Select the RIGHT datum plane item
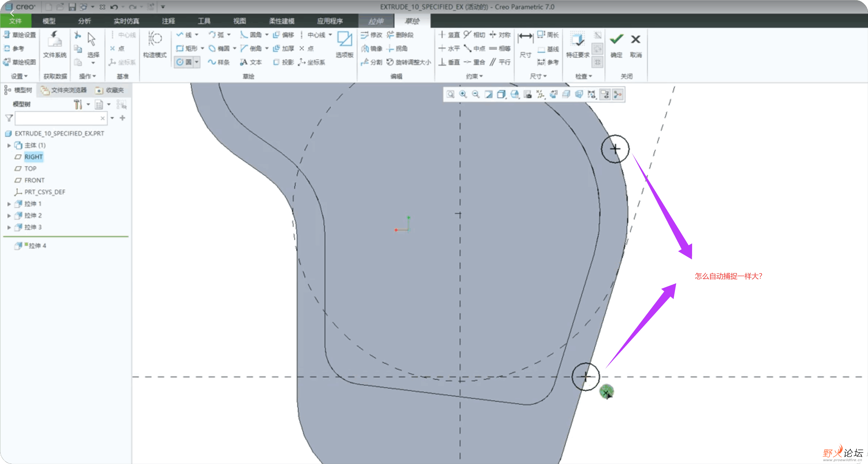 [x=33, y=157]
